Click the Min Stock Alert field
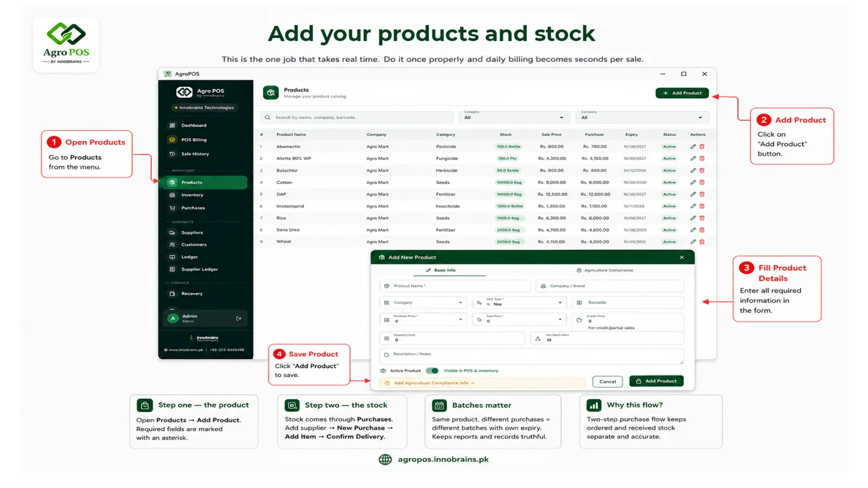The image size is (868, 488). (607, 338)
